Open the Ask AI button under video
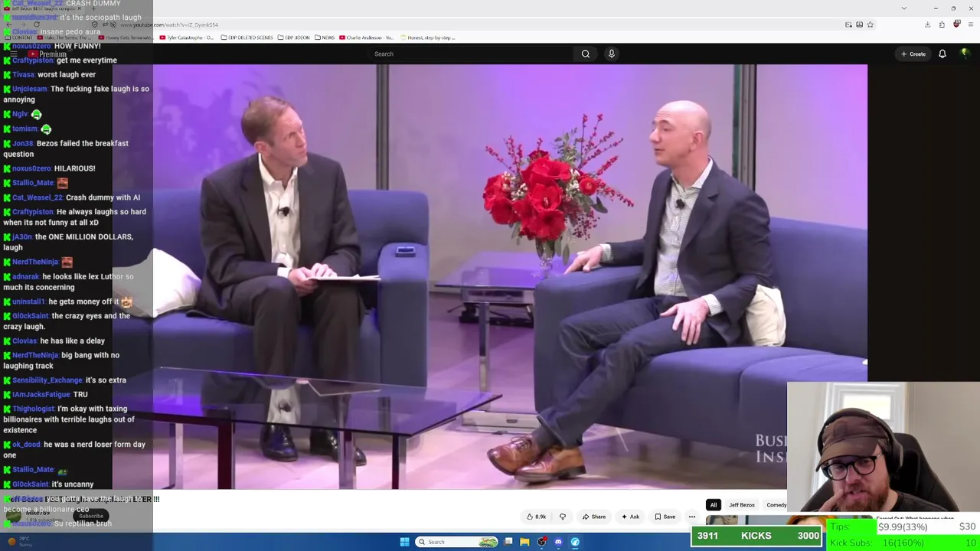The width and height of the screenshot is (980, 551). click(x=631, y=517)
